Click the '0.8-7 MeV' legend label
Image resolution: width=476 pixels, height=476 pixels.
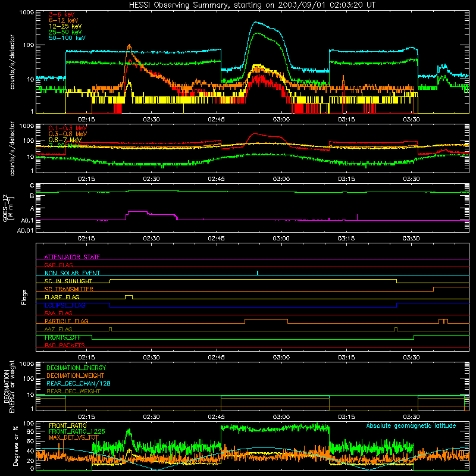click(65, 140)
